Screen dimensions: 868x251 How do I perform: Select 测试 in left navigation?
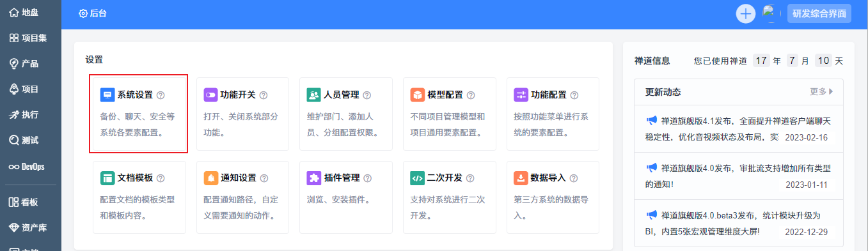pyautogui.click(x=24, y=141)
